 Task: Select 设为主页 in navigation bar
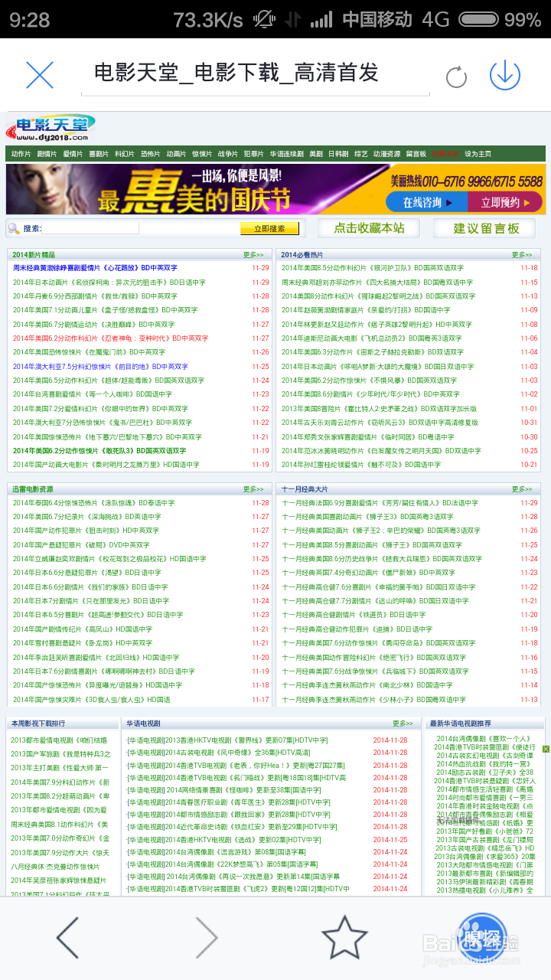478,154
